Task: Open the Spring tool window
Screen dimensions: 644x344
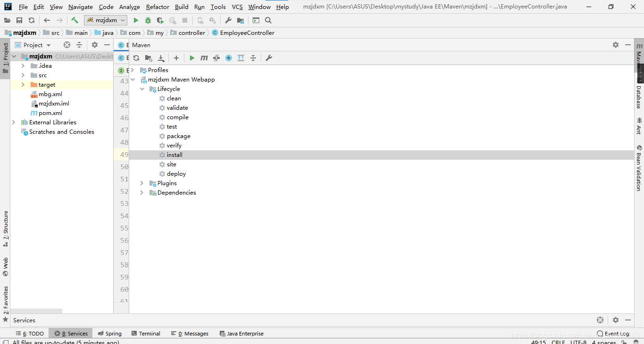Action: coord(109,333)
